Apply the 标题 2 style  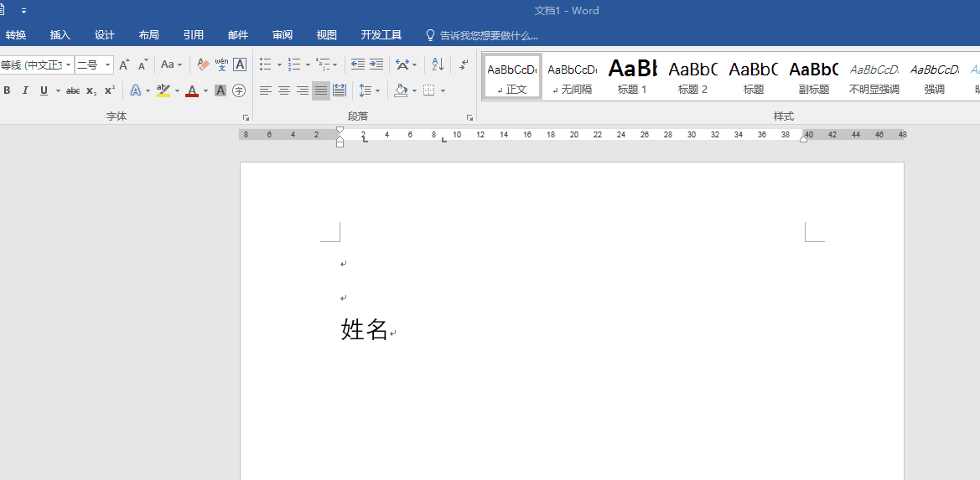[692, 77]
